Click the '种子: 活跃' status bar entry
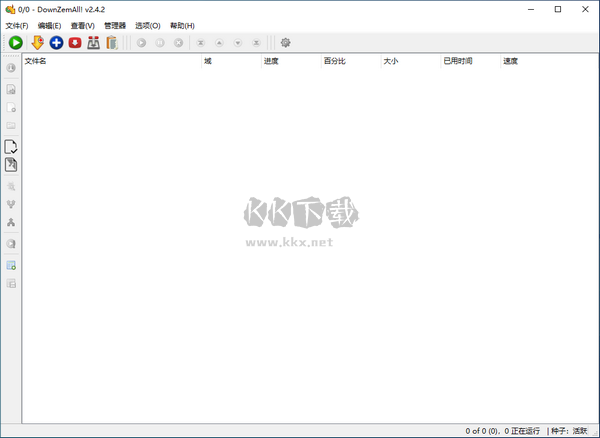The width and height of the screenshot is (600, 438). [569, 431]
